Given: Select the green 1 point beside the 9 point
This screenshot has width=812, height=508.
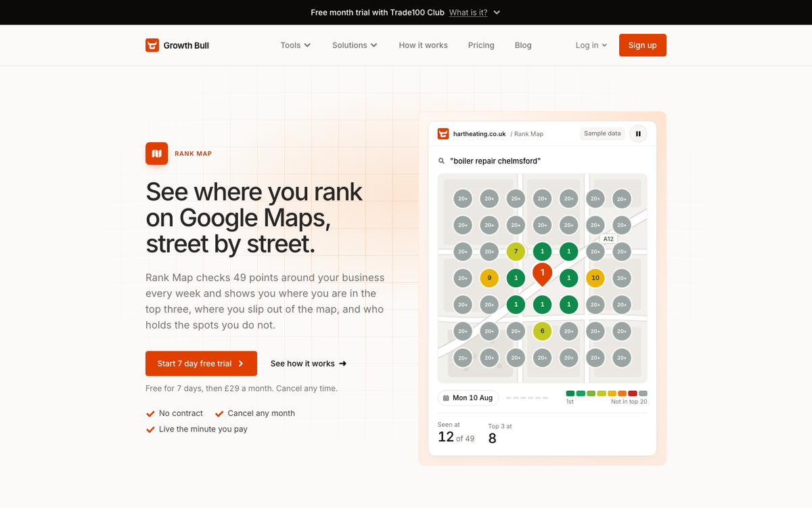Looking at the screenshot, I should click(516, 278).
